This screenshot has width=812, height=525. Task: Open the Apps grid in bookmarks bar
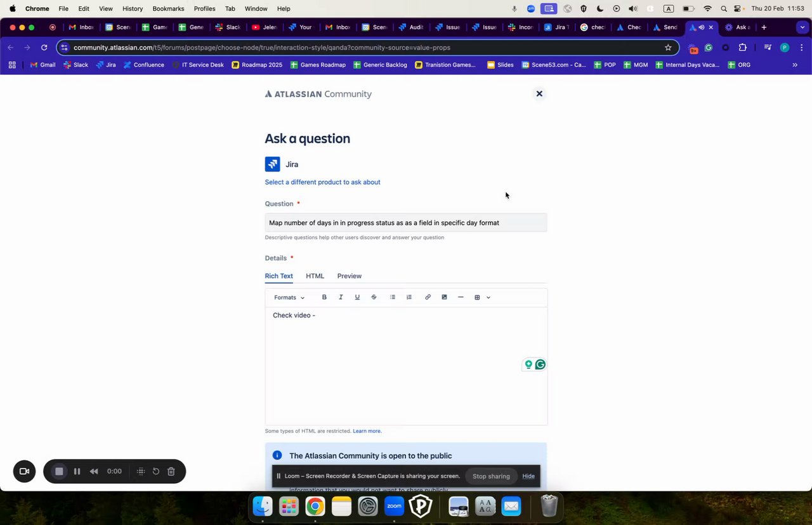(x=12, y=65)
